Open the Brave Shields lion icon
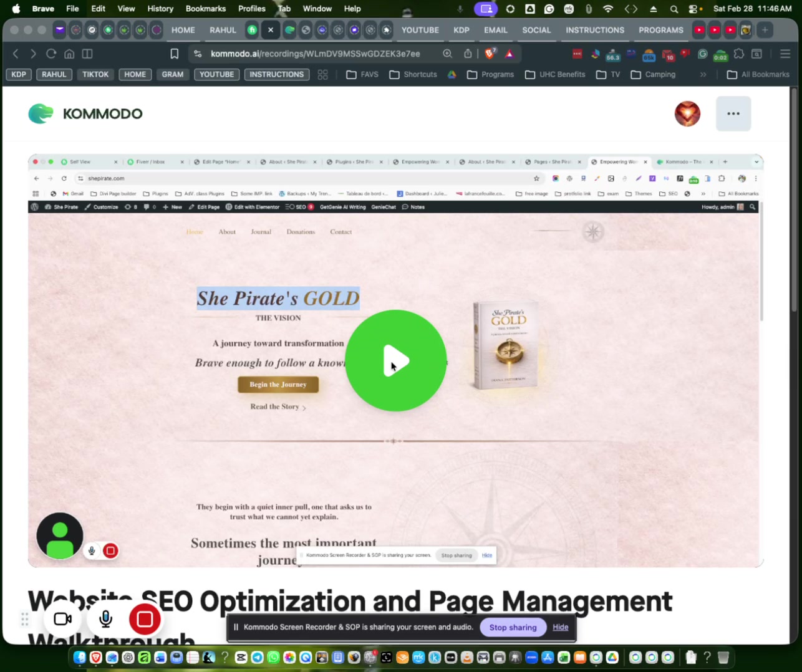 (x=490, y=54)
